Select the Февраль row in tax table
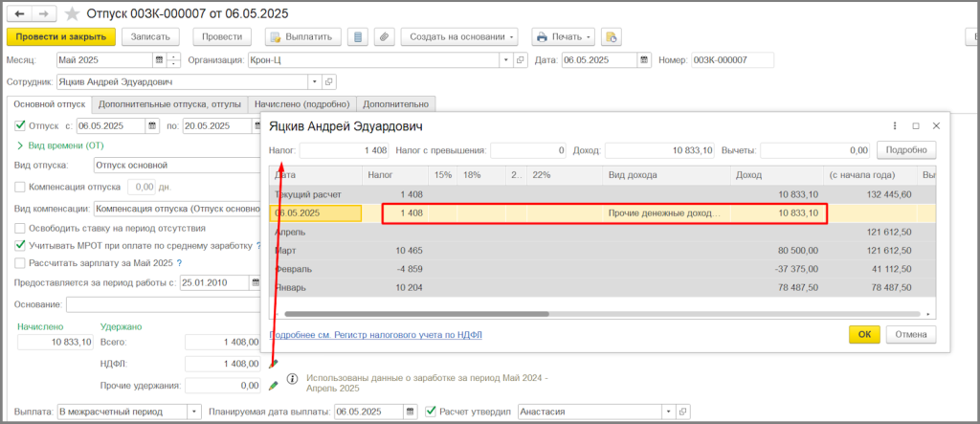Screen dimensions: 980x424 [602, 270]
